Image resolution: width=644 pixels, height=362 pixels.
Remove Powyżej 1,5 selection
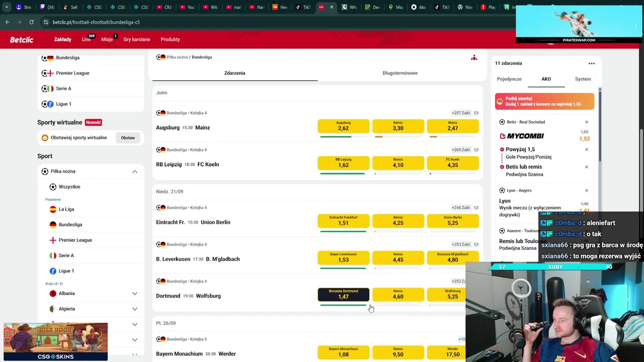586,149
